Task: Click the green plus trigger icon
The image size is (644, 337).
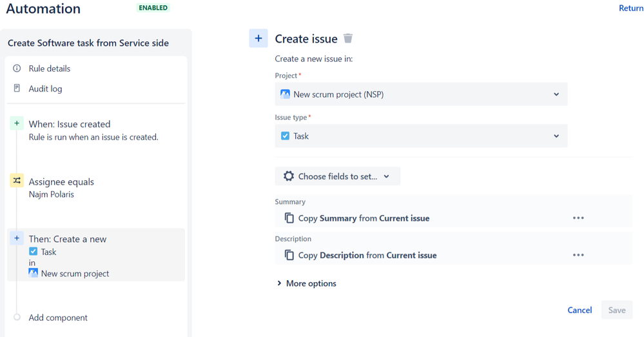Action: (x=17, y=123)
